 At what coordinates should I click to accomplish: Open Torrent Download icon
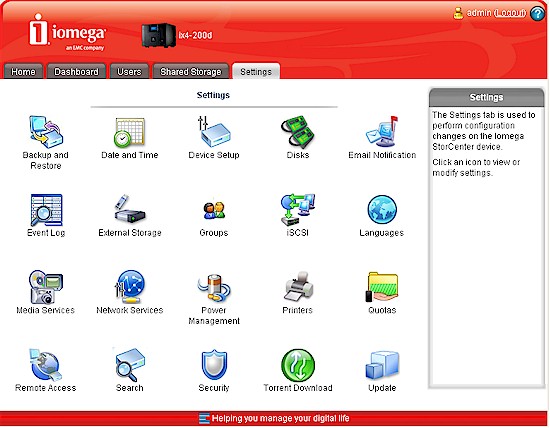point(298,365)
